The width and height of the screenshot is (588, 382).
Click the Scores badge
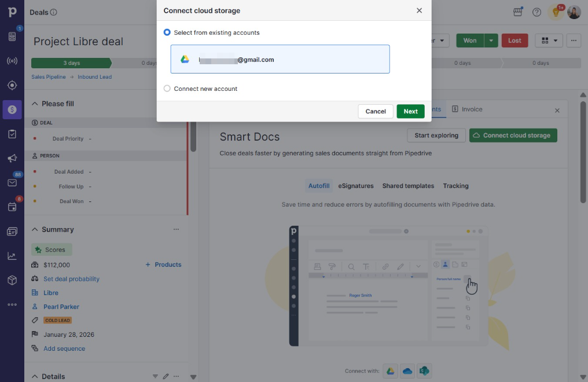tap(52, 249)
